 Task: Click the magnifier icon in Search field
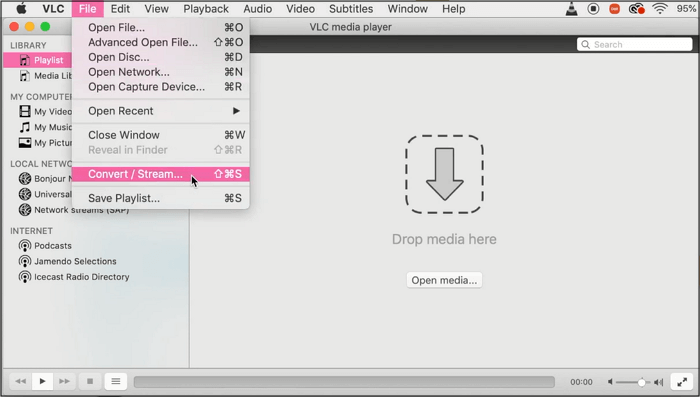(585, 45)
